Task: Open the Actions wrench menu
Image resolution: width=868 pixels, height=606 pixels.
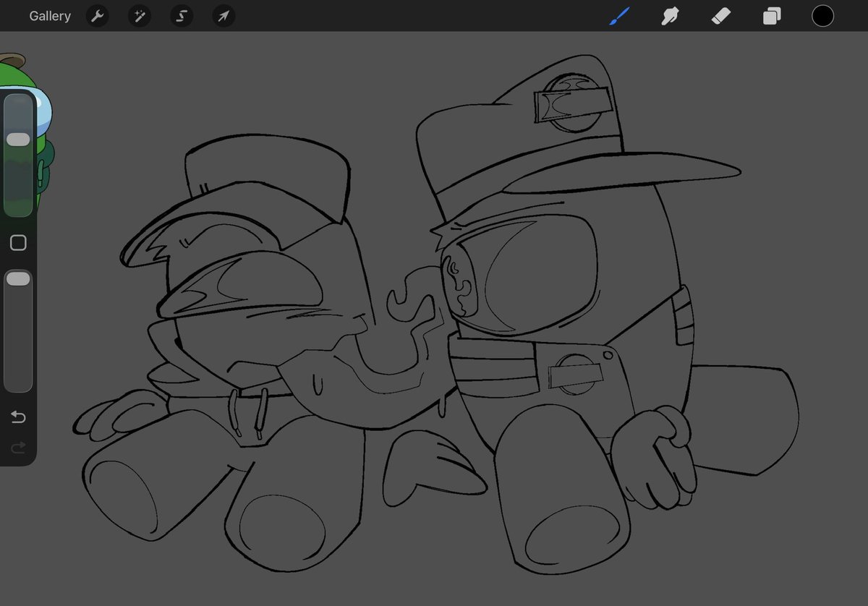Action: pos(97,16)
